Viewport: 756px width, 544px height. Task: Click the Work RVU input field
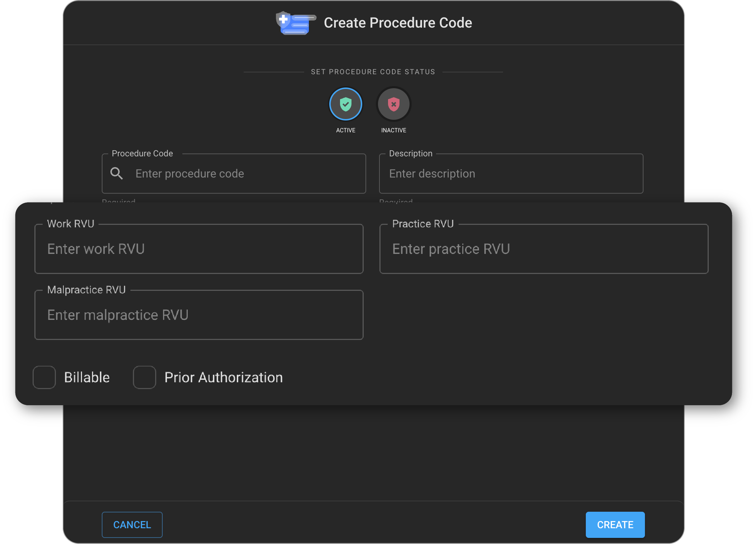(x=199, y=249)
